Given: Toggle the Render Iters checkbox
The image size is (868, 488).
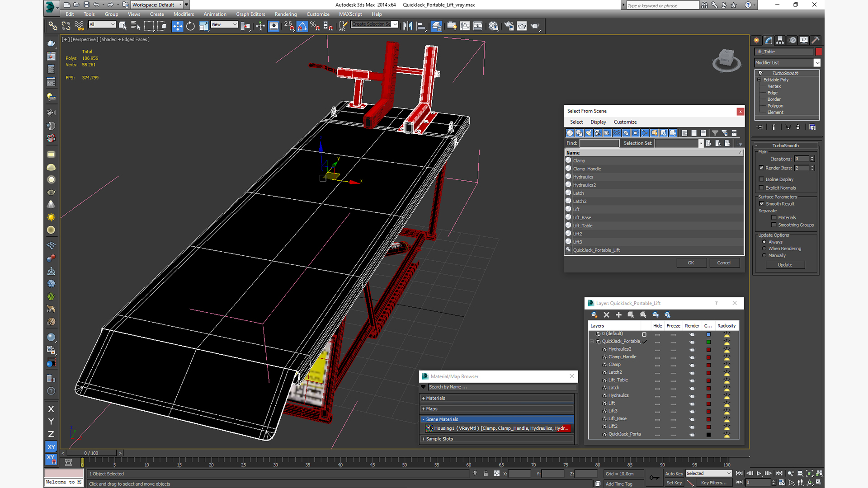Looking at the screenshot, I should coord(761,168).
